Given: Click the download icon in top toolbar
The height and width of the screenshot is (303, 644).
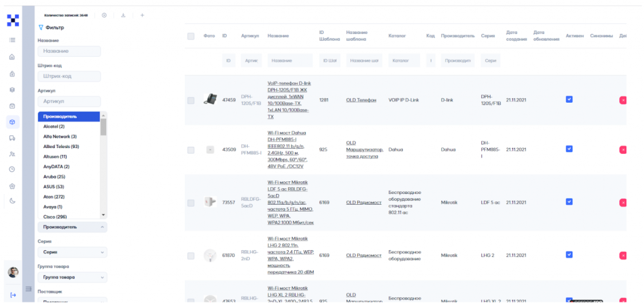Looking at the screenshot, I should (x=123, y=15).
